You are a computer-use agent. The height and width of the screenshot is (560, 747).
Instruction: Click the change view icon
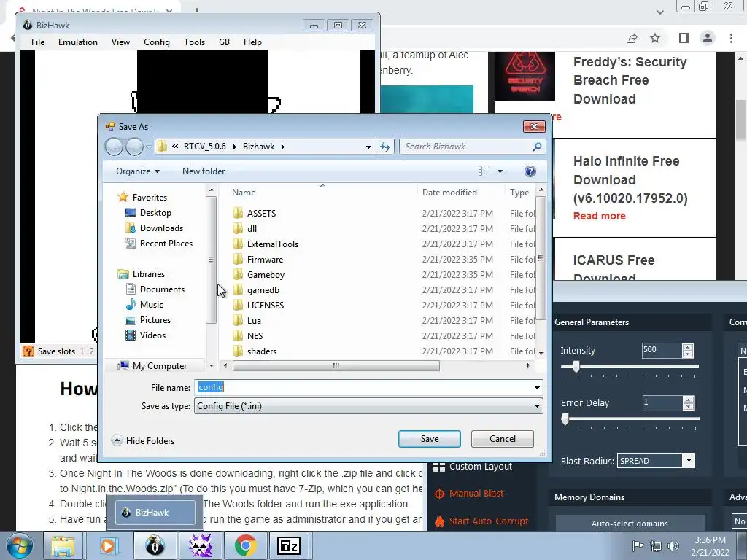pyautogui.click(x=484, y=171)
